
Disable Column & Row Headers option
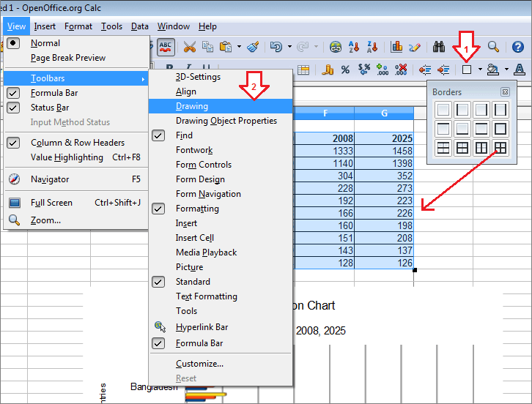point(77,143)
